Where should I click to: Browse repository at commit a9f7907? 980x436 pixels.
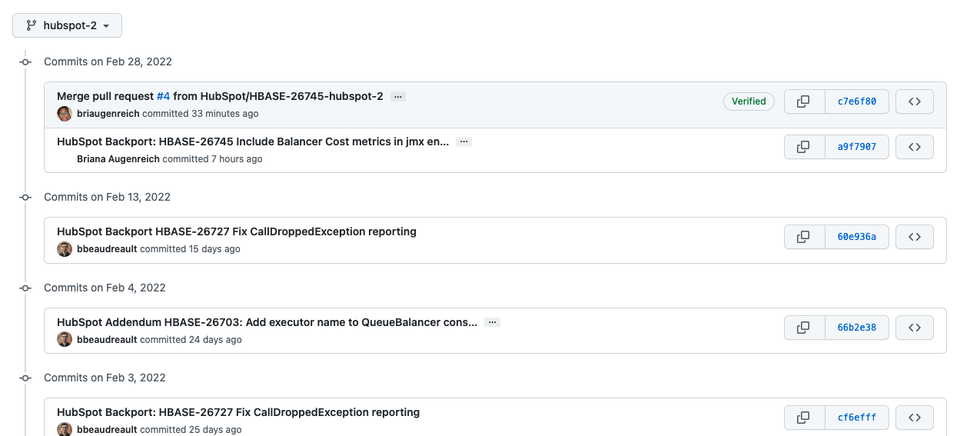tap(915, 147)
